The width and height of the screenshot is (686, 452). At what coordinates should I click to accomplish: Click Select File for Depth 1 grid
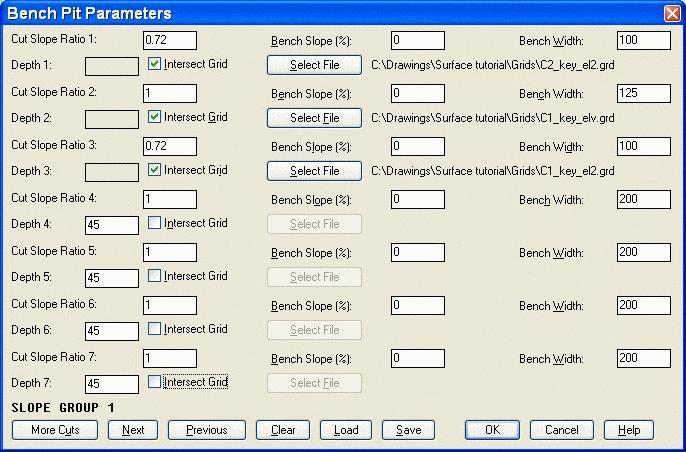[314, 65]
